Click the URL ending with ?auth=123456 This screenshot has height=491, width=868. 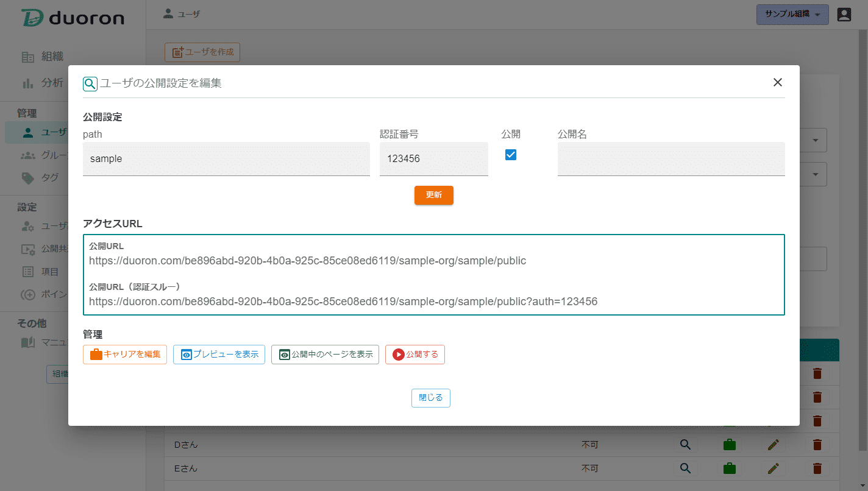pyautogui.click(x=343, y=301)
